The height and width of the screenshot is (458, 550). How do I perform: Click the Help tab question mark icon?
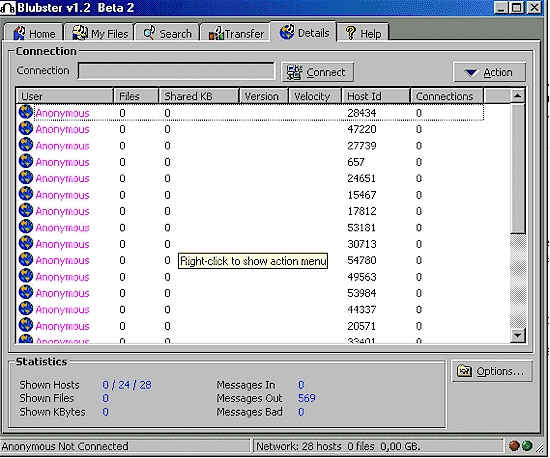[350, 33]
